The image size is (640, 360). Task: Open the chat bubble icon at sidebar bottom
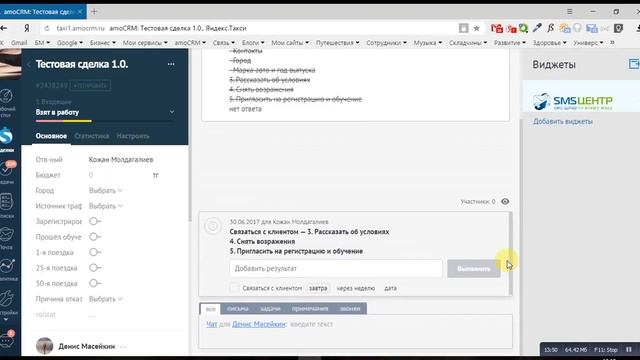(7, 339)
